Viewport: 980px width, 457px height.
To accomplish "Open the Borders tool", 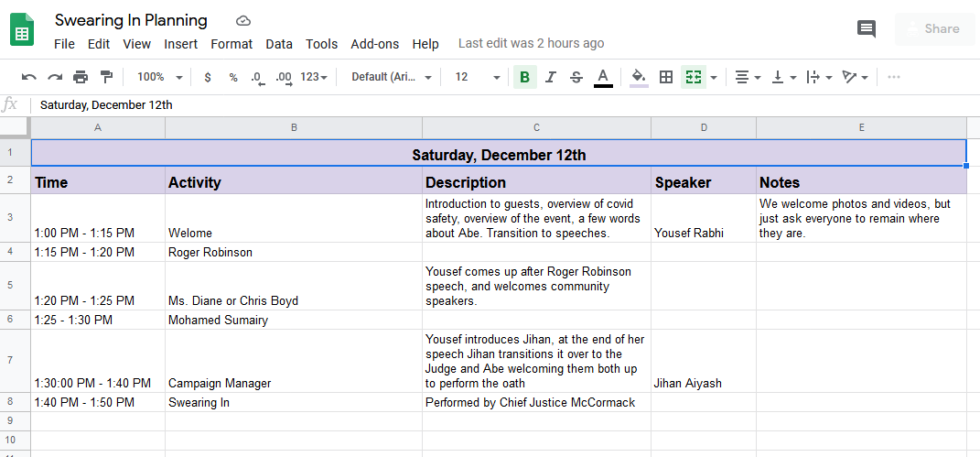I will pos(666,78).
